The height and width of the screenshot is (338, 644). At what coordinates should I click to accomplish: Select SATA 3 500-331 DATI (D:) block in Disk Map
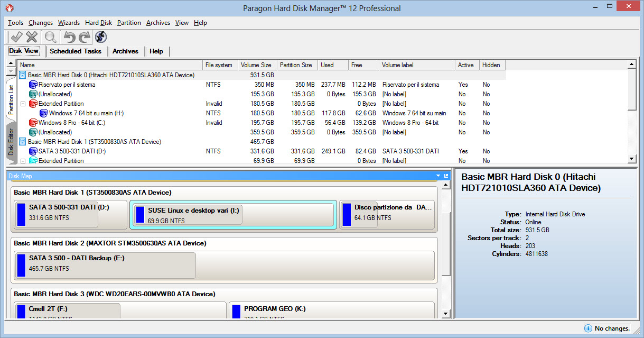[70, 214]
